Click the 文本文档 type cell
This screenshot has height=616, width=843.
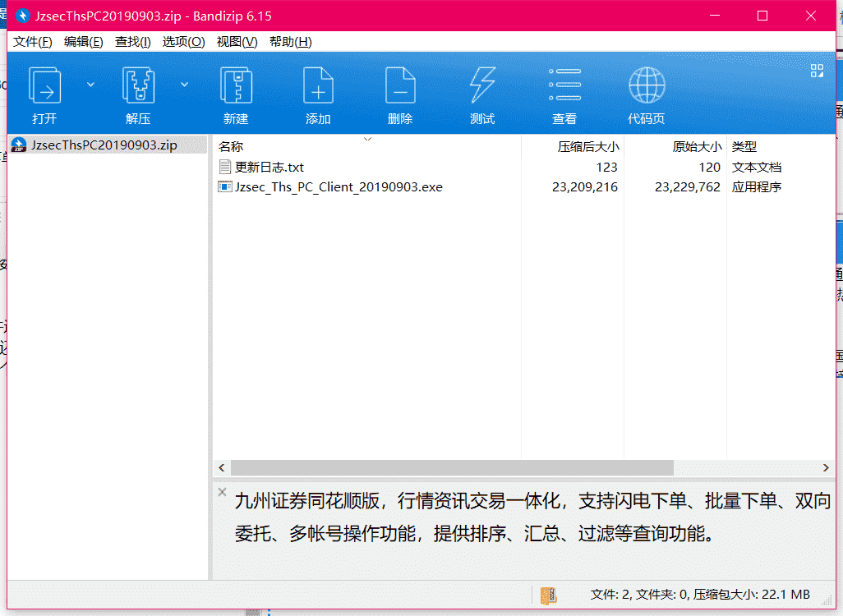(x=757, y=168)
